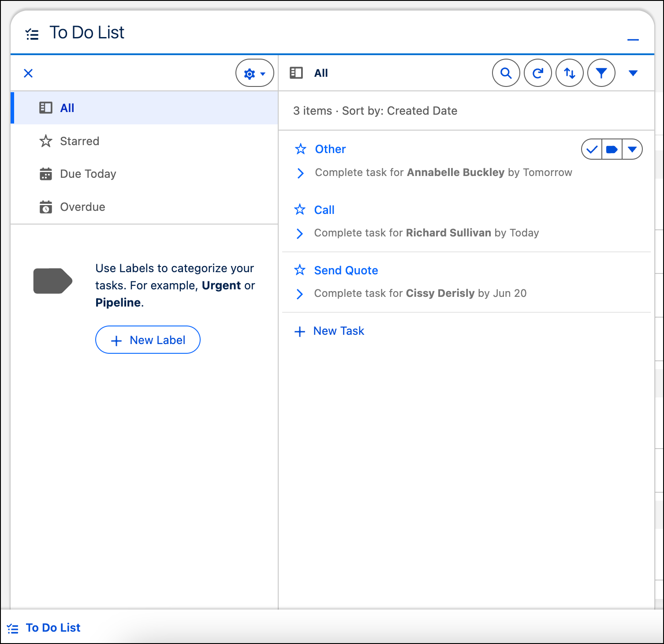The image size is (664, 644).
Task: Refresh the task list
Action: (538, 73)
